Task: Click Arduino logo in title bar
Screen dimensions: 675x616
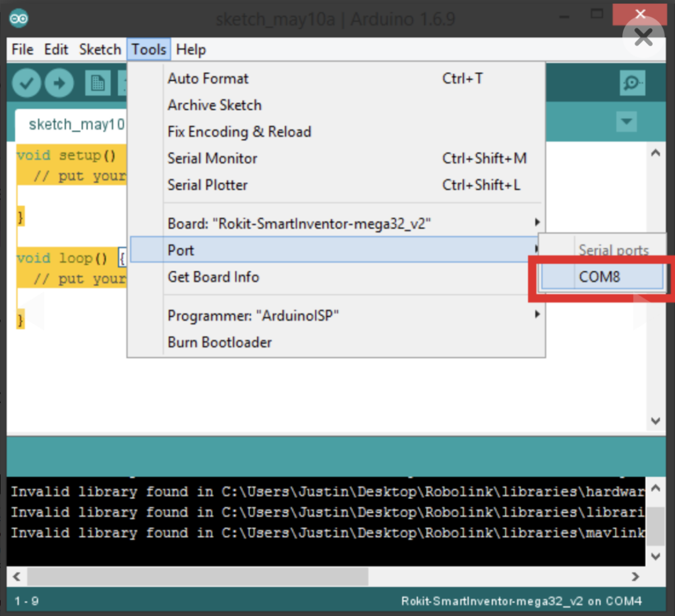Action: coord(18,18)
